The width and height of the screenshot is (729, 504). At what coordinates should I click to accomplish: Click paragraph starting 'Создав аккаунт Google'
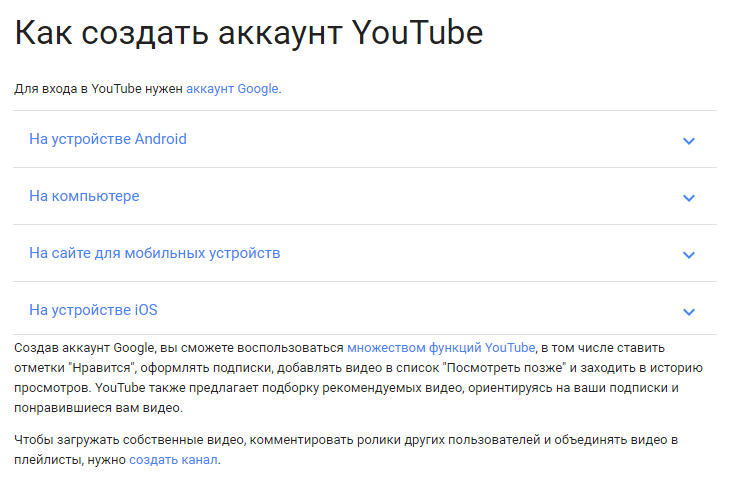point(358,378)
